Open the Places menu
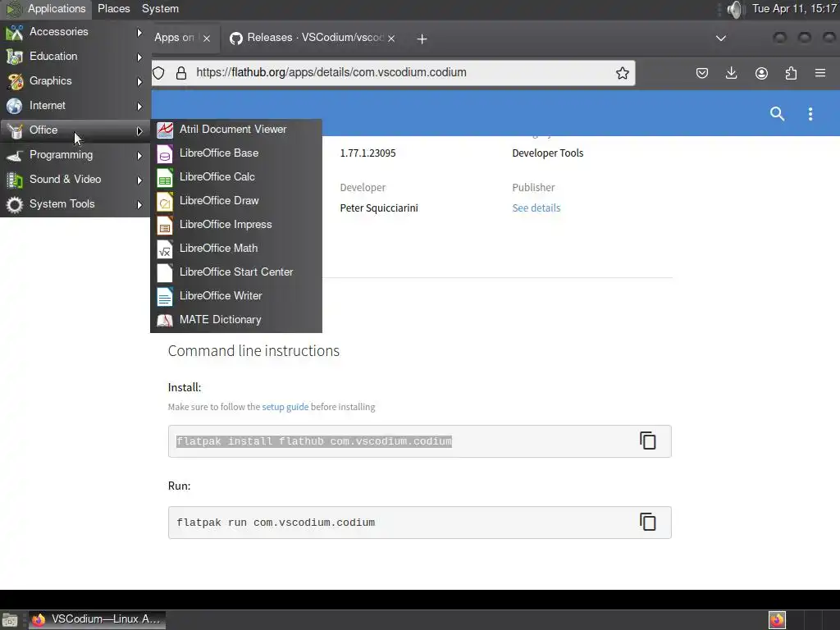 [x=113, y=8]
